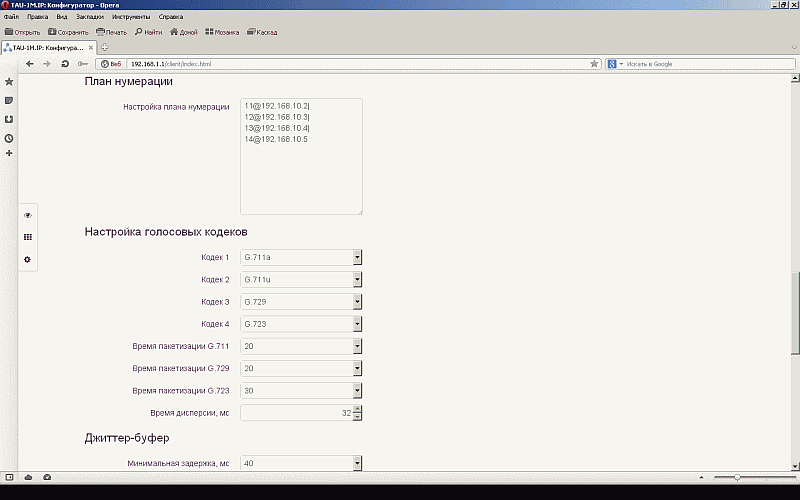
Task: Go forward with the forward arrow
Action: 47,64
